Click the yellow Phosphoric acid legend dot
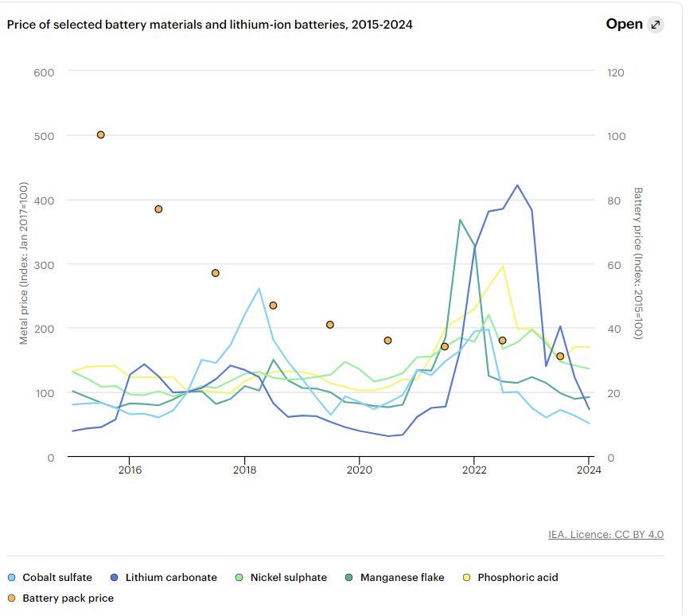The image size is (689, 616). click(467, 577)
